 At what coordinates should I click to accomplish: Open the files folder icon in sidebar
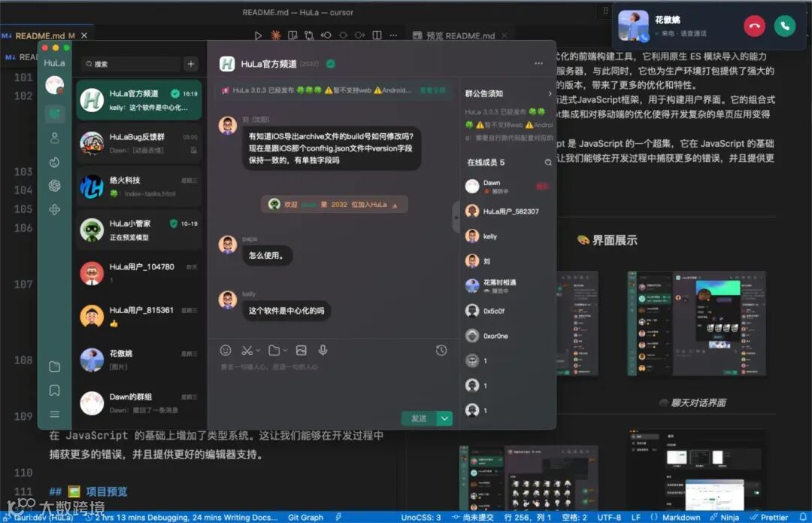54,366
